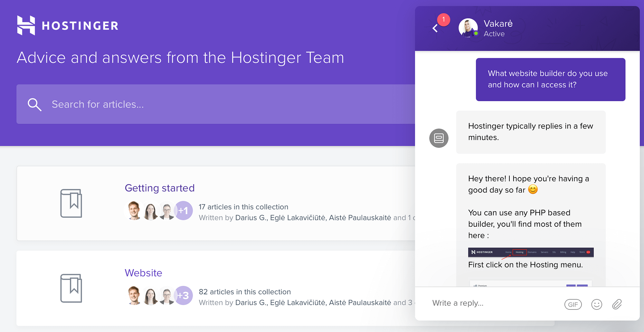Click the red notification badge showing 1
Image resolution: width=644 pixels, height=332 pixels.
443,20
